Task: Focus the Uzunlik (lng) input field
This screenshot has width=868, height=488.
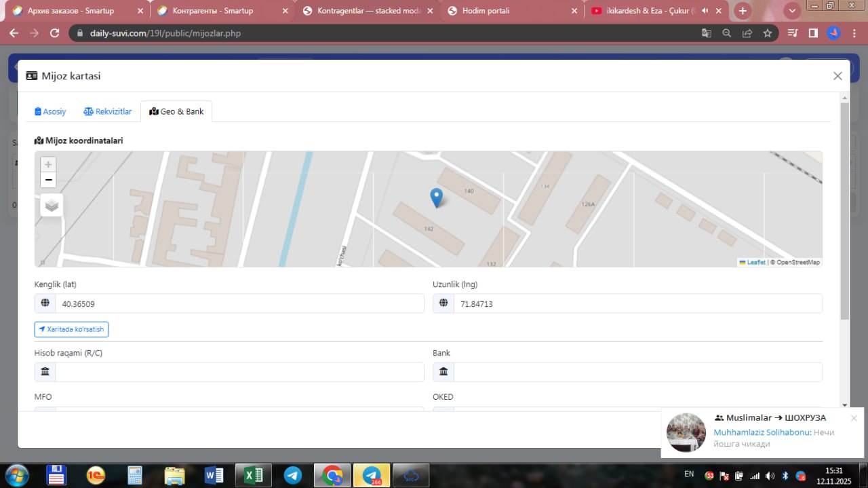Action: 637,303
